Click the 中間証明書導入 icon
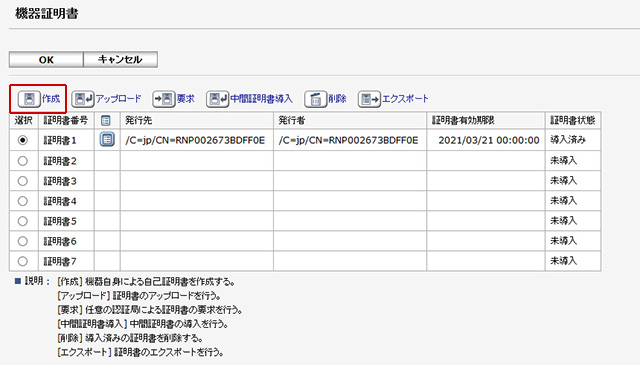The width and height of the screenshot is (640, 365). [218, 99]
